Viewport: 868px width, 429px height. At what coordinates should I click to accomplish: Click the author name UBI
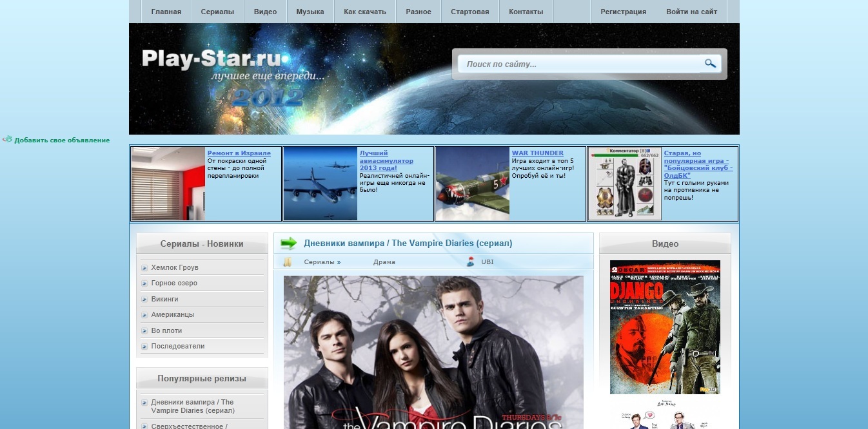[487, 262]
